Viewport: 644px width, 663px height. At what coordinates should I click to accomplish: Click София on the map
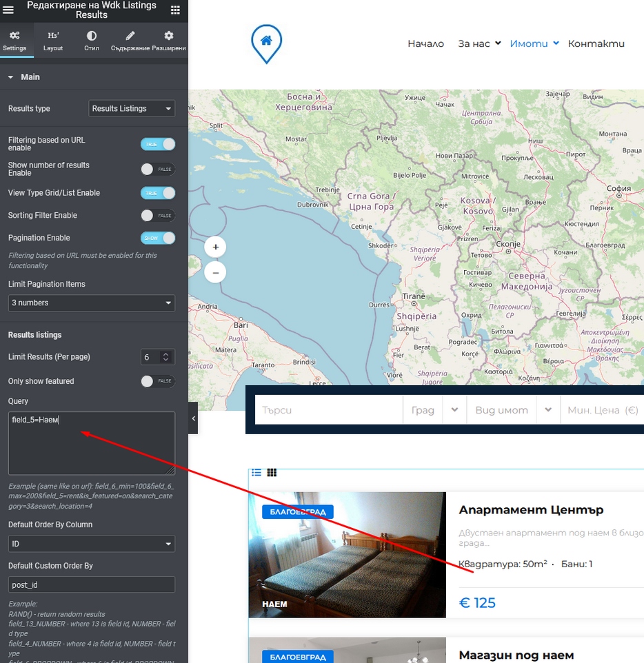click(x=618, y=189)
